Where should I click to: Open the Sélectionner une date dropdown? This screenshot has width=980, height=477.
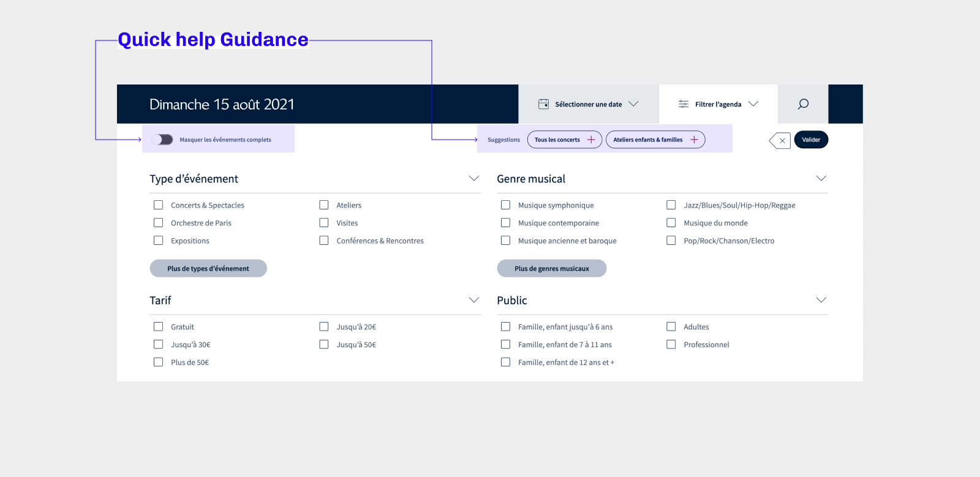point(588,104)
